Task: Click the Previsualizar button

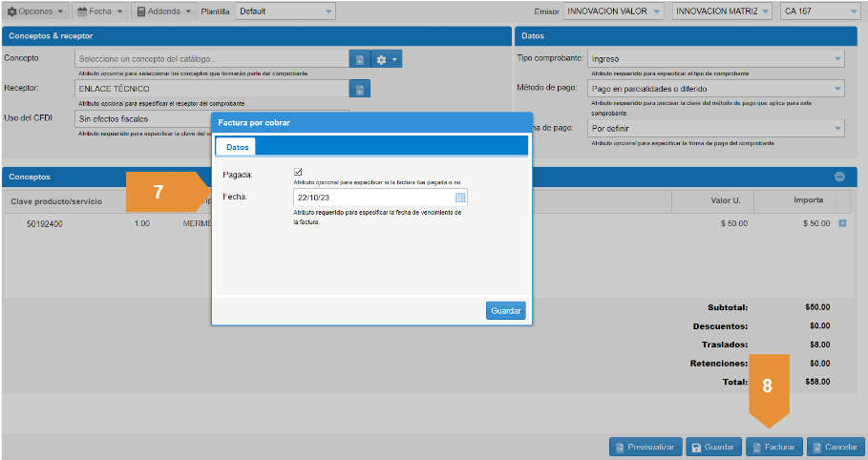Action: click(646, 447)
